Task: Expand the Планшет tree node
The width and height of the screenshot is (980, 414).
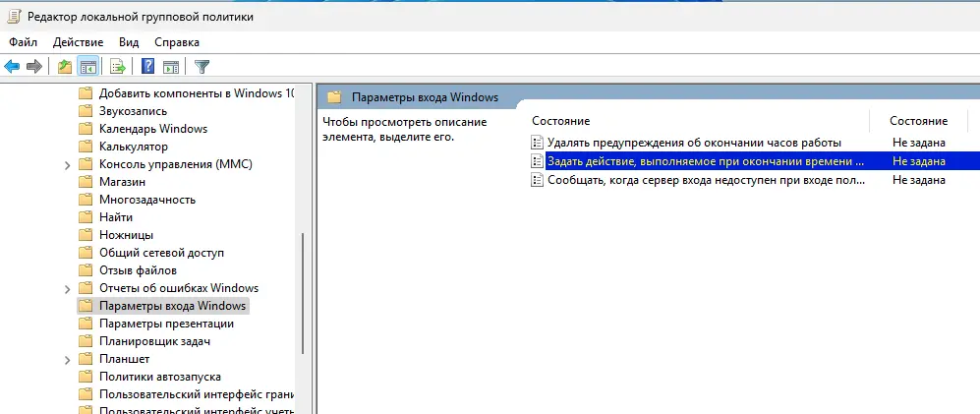Action: tap(68, 360)
